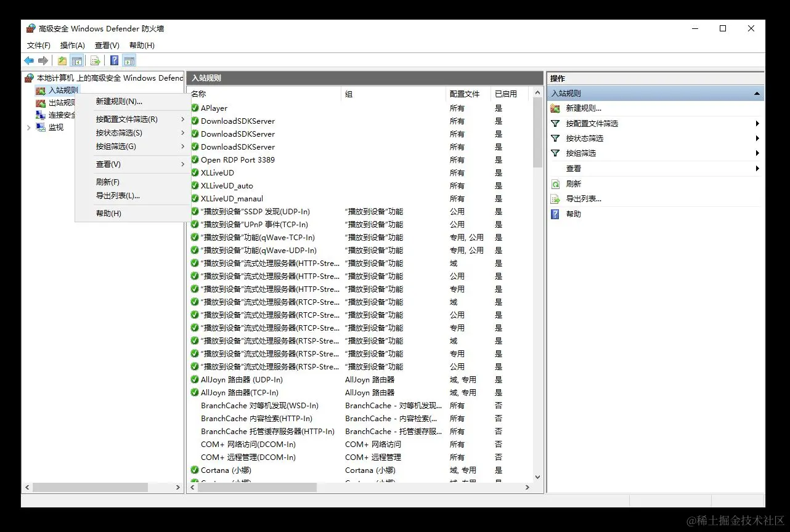
Task: Open the 帮助(H) menu in the menu bar
Action: pyautogui.click(x=142, y=45)
